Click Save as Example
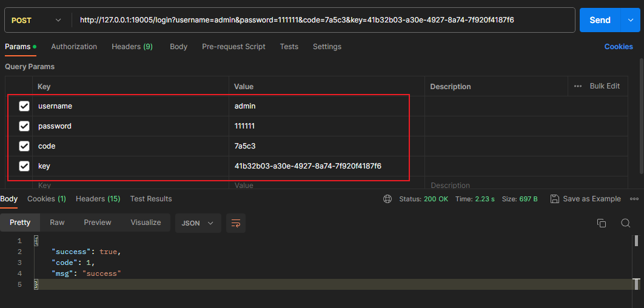This screenshot has width=644, height=308. (586, 199)
